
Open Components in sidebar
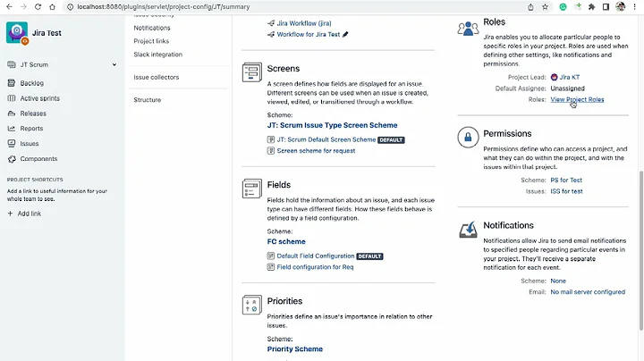pos(38,159)
